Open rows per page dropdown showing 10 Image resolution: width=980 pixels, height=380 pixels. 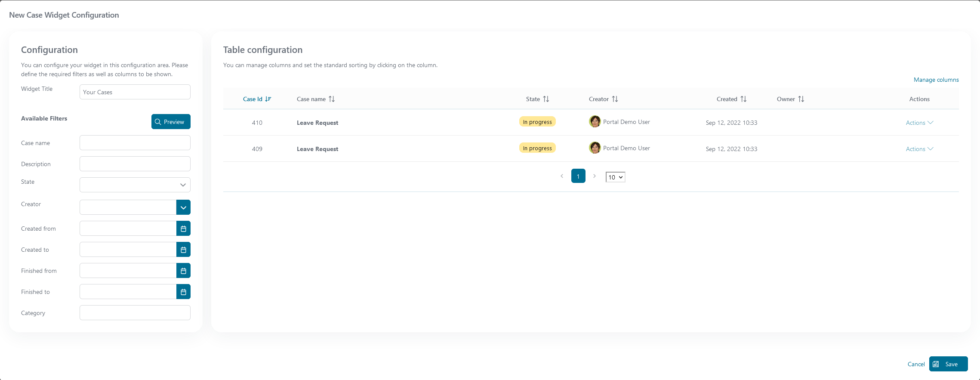pyautogui.click(x=615, y=177)
